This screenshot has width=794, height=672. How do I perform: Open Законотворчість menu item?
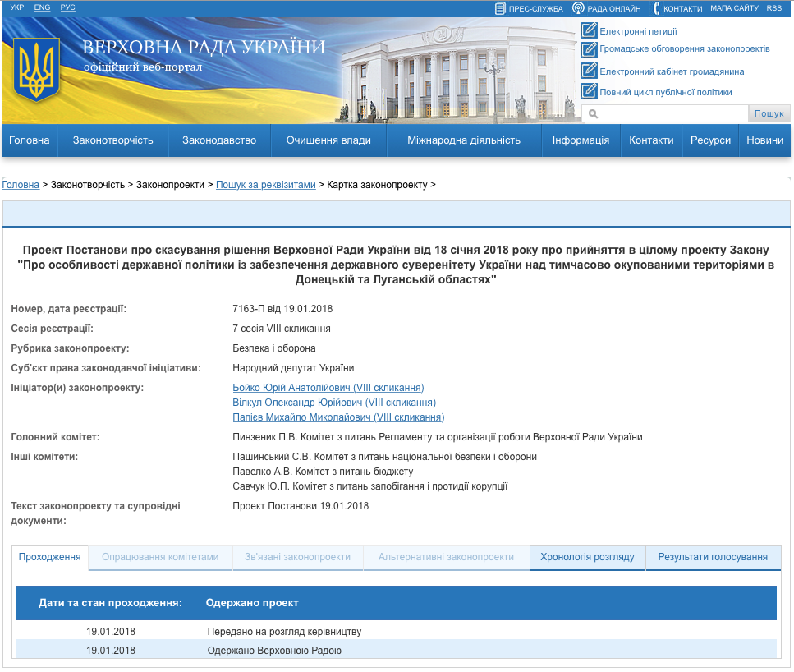(113, 140)
